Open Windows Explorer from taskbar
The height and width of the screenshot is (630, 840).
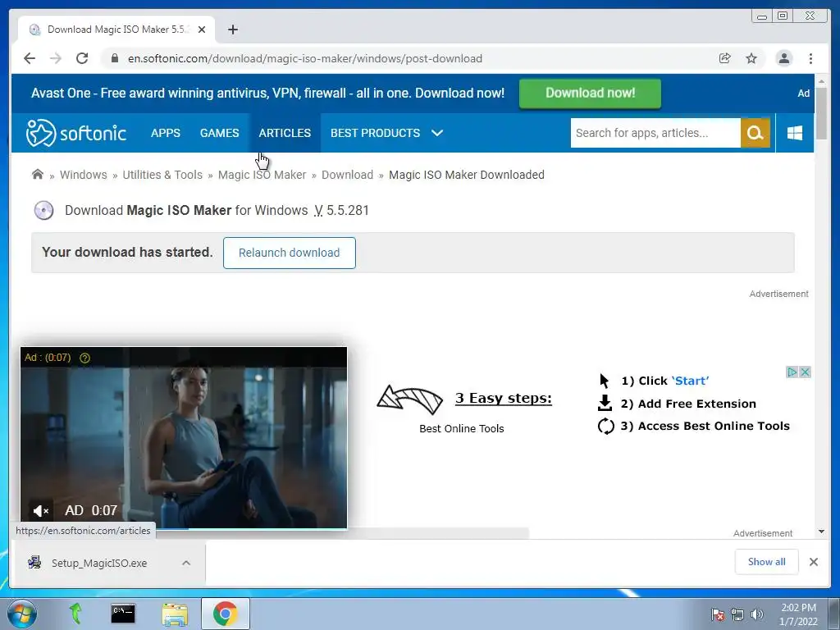click(175, 614)
